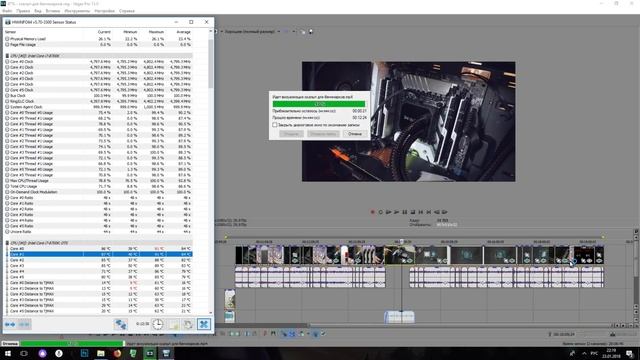The width and height of the screenshot is (640, 360).
Task: Click the green progress bar in status bar
Action: (73, 344)
